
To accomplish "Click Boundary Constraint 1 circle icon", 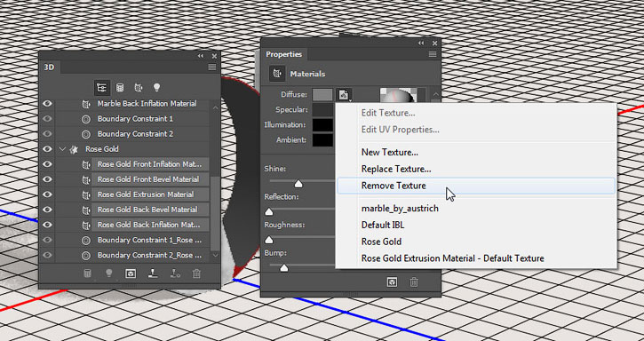I will pos(86,119).
